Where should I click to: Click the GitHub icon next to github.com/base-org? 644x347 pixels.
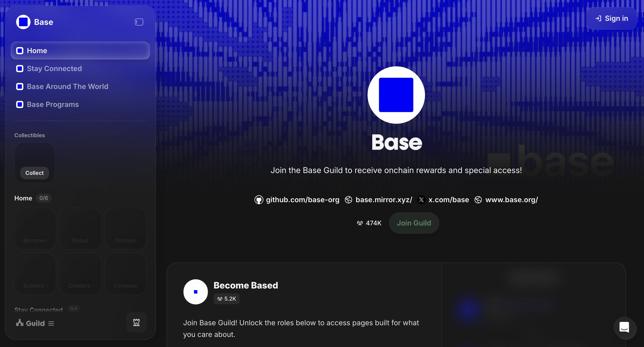(259, 200)
